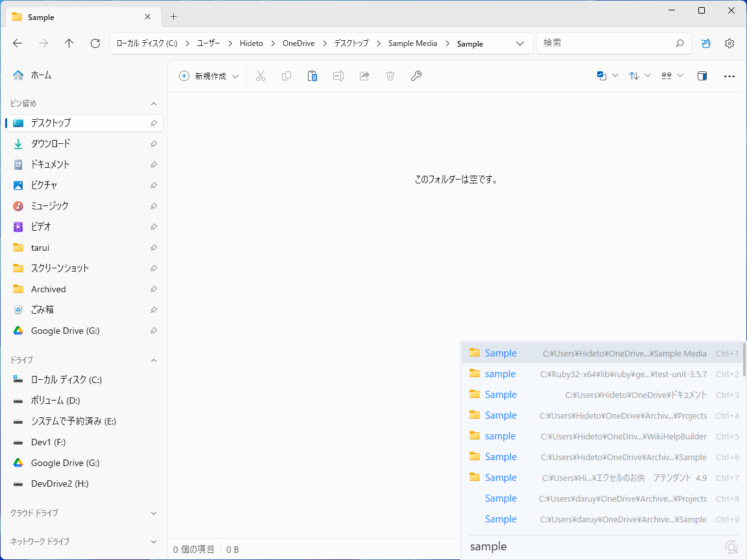Viewport: 747px width, 560px height.
Task: Click the rename icon in toolbar
Action: coord(338,76)
